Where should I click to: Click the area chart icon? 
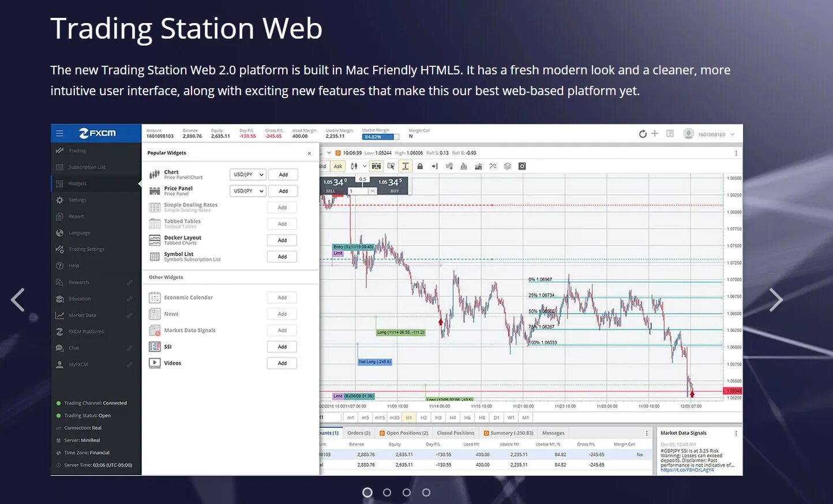click(478, 166)
